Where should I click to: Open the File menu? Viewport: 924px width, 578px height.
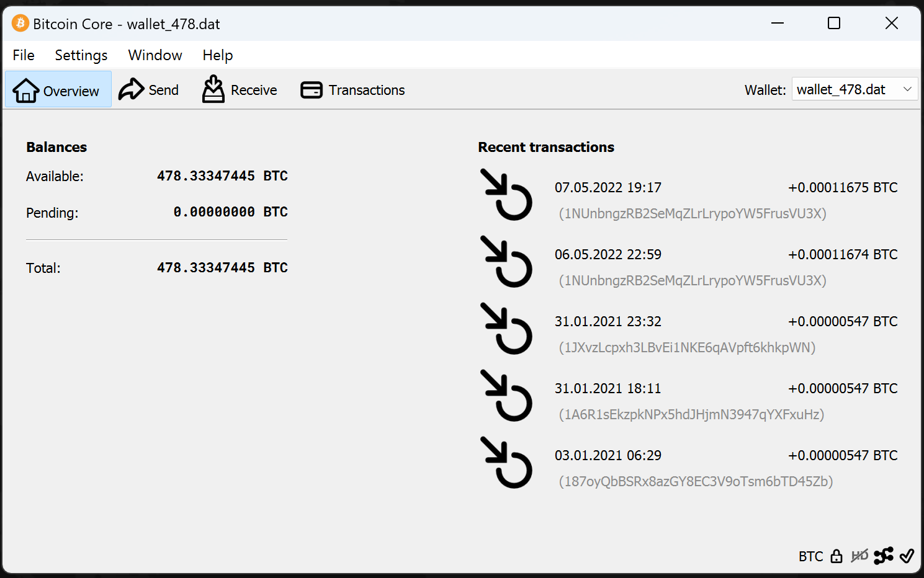(x=24, y=55)
